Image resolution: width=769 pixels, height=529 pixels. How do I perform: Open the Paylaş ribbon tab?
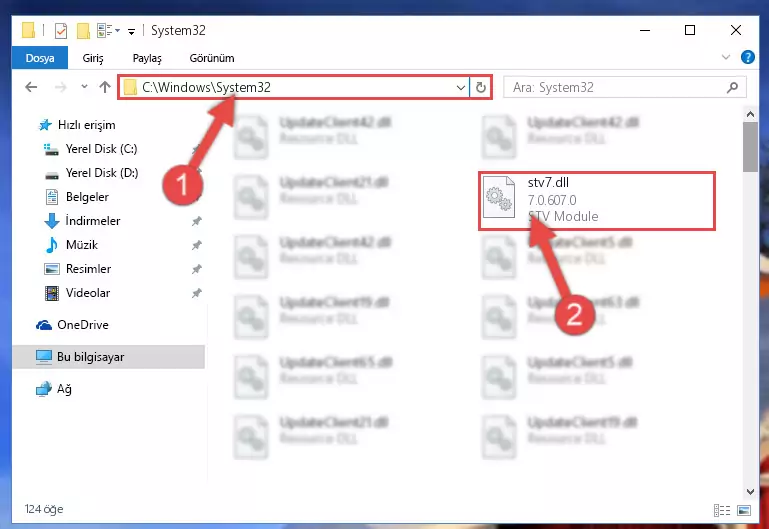click(x=147, y=58)
